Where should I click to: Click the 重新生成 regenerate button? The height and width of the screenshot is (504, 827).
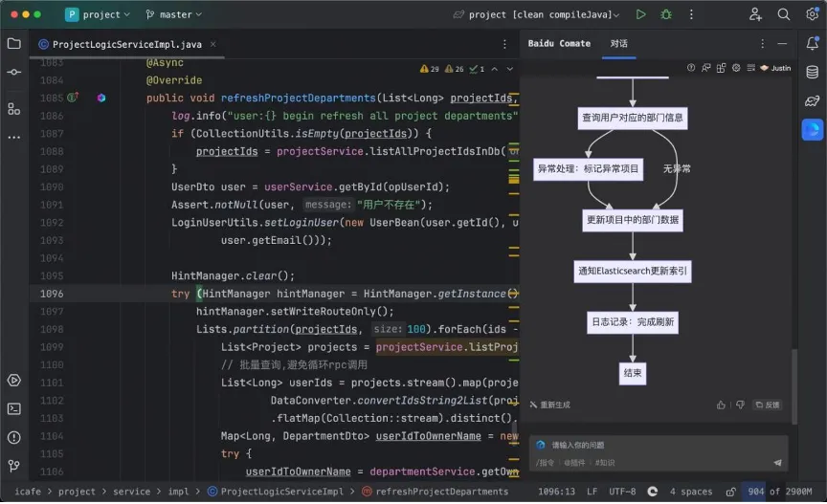(549, 405)
